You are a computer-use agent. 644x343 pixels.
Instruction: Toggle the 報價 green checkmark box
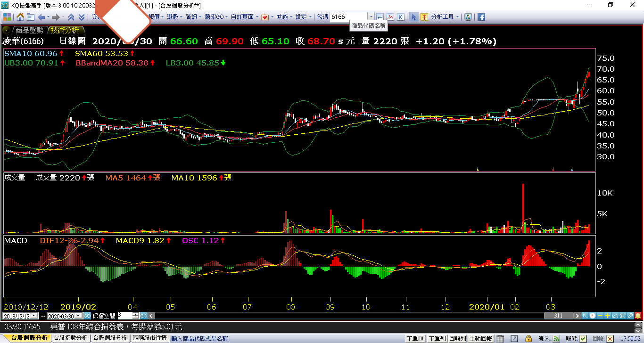tap(583, 338)
